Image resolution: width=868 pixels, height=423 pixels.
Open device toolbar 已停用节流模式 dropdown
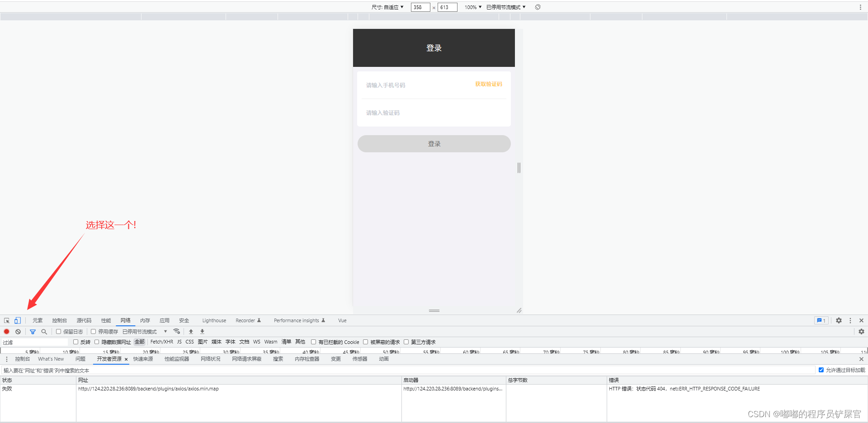tap(506, 7)
